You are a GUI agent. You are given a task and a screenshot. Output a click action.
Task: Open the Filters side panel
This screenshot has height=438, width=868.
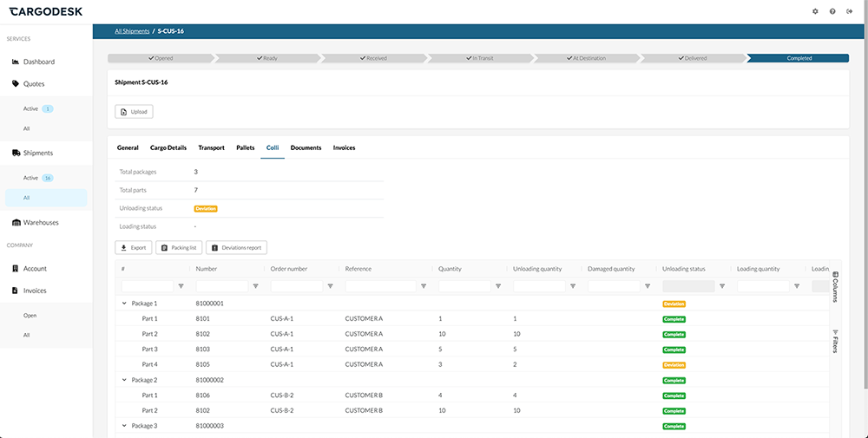click(x=835, y=341)
